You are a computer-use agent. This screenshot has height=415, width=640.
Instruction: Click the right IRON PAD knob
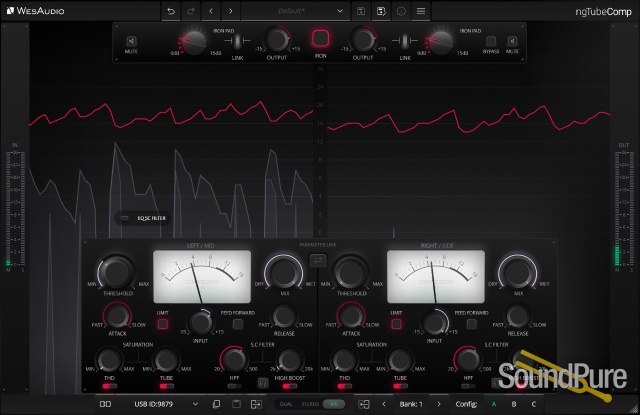[441, 42]
